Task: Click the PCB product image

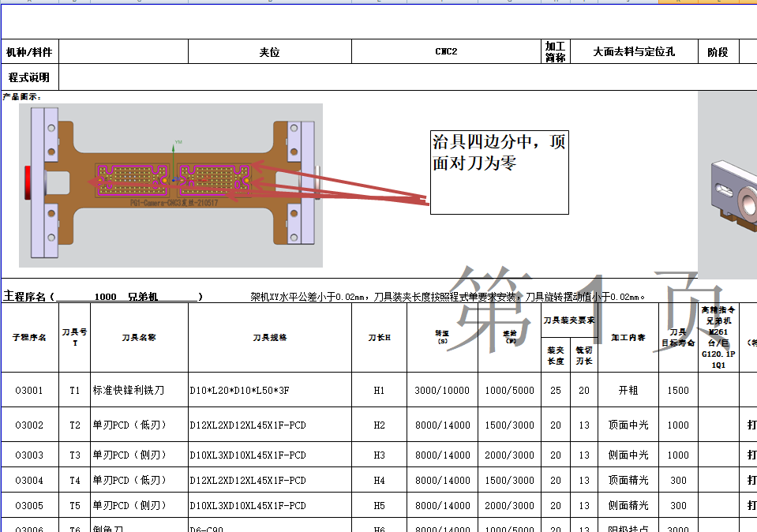Action: coord(170,185)
